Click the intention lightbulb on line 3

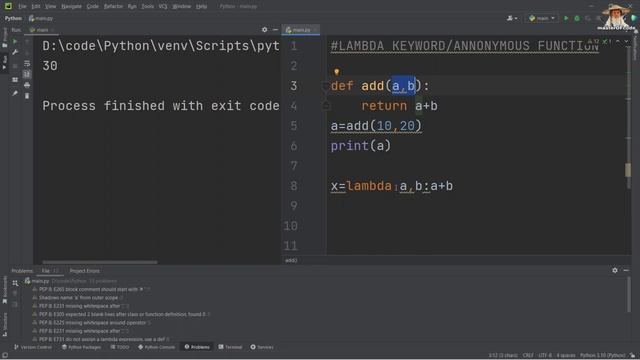click(x=337, y=72)
